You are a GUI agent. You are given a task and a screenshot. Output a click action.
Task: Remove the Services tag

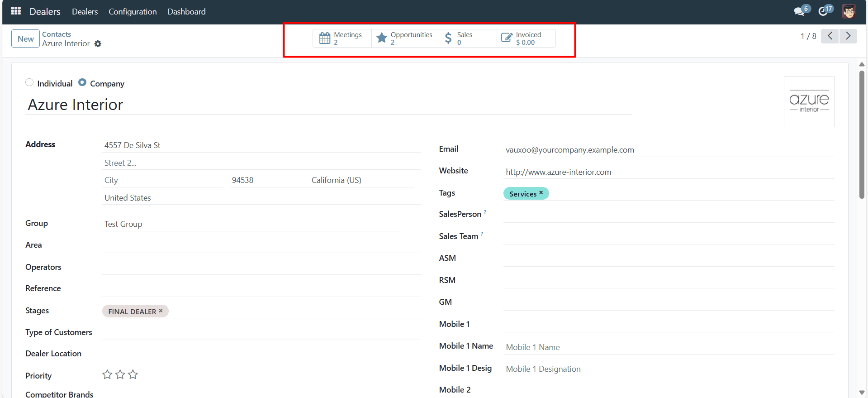541,193
